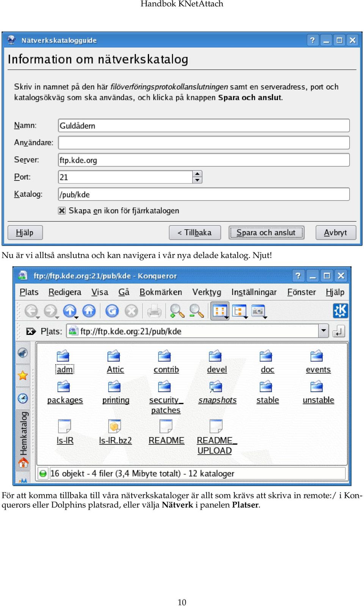Open the stable folder
This screenshot has height=606, width=364.
[267, 393]
